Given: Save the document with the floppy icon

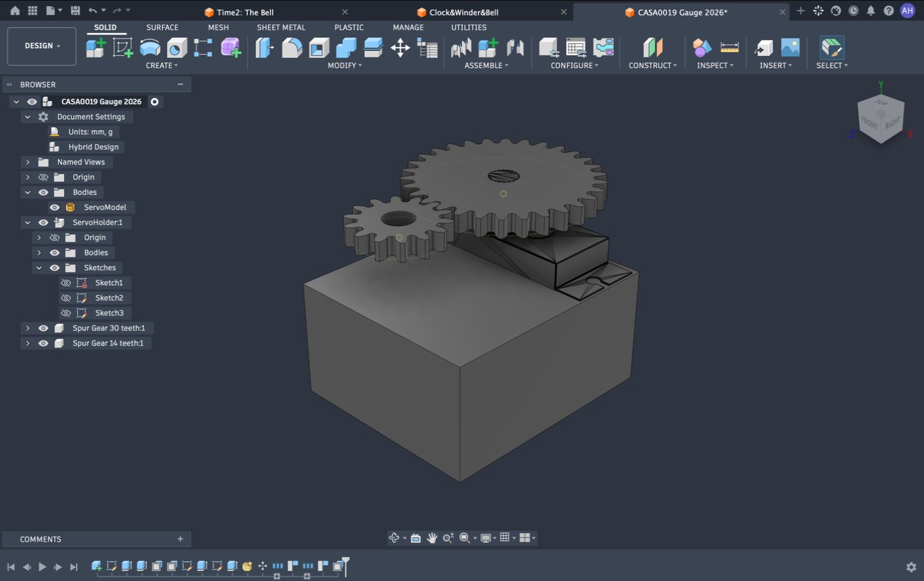Looking at the screenshot, I should point(75,11).
